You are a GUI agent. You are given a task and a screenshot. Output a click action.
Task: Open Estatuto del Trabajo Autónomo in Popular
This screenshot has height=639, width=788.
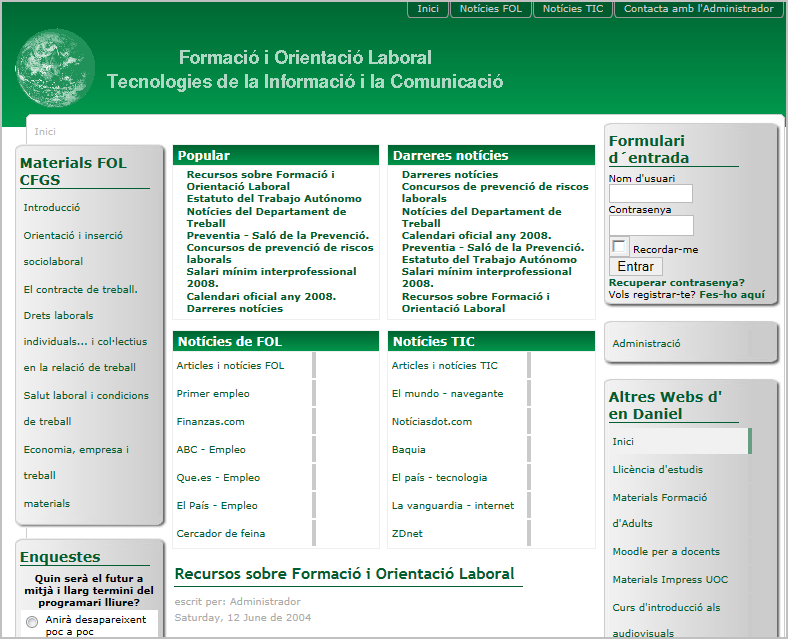274,199
